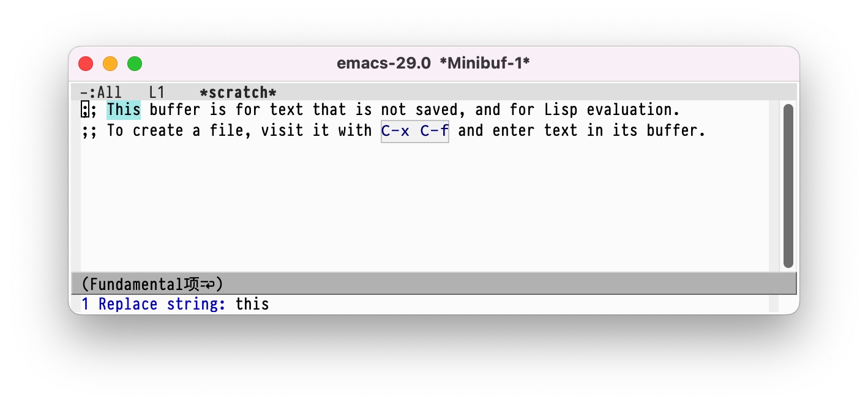Select the highlighted word 'This'

[124, 110]
